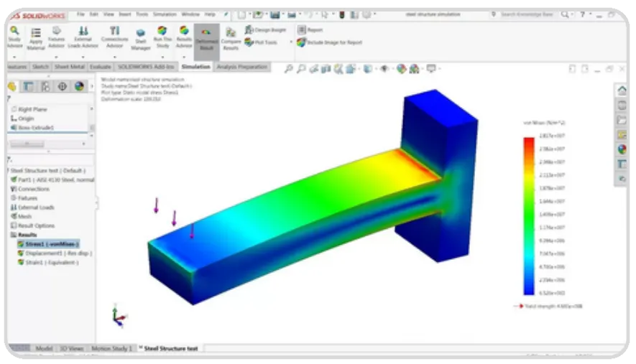Open the External Loads Advisor

[x=83, y=37]
